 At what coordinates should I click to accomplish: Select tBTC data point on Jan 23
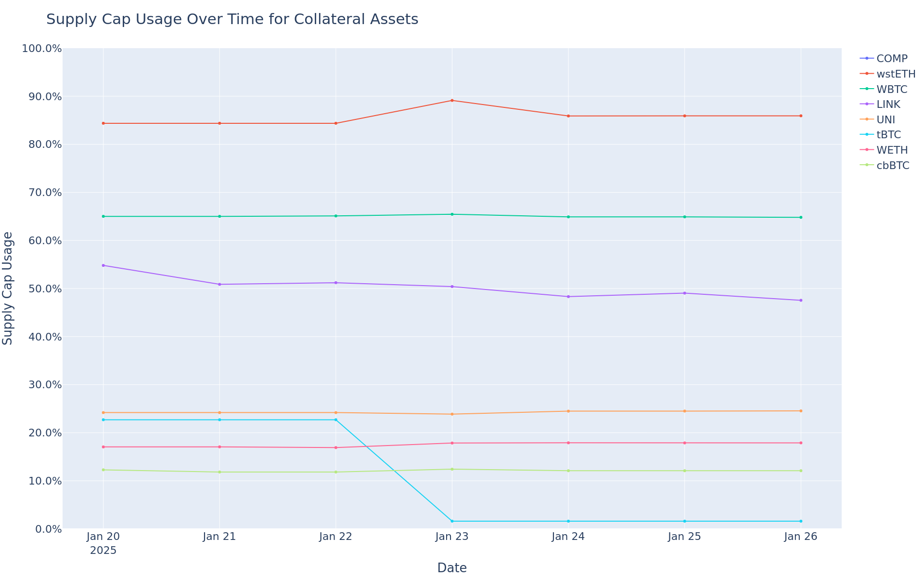[x=452, y=521]
